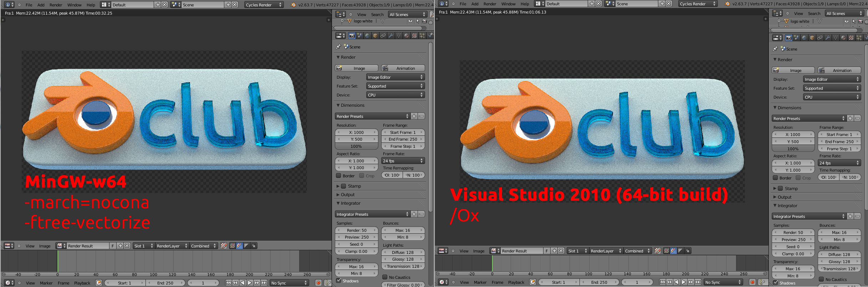Toggle viewport visibility of logo white, left outliner

point(410,21)
